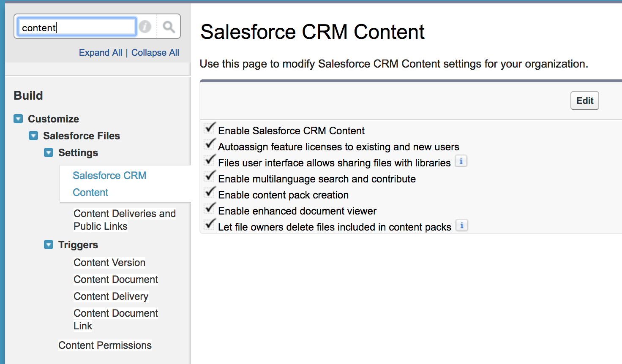Image resolution: width=622 pixels, height=364 pixels.
Task: Open Content Deliveries and Public Links
Action: tap(125, 220)
